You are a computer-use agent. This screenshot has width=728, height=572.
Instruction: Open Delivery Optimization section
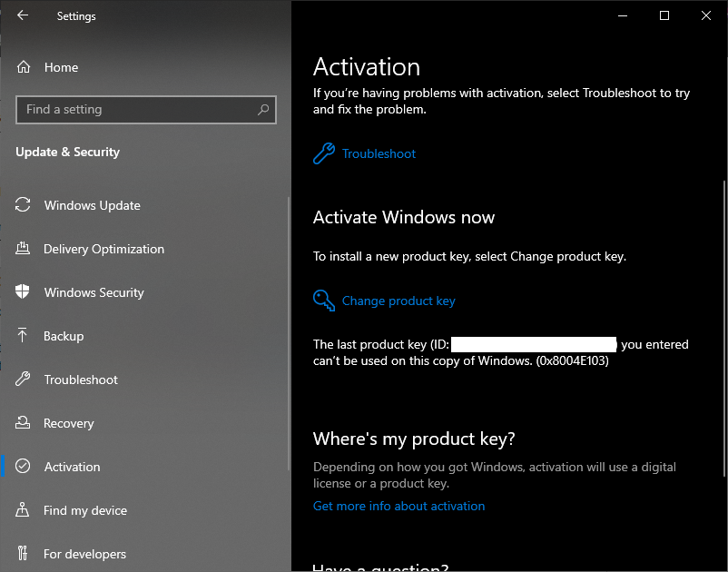point(104,249)
